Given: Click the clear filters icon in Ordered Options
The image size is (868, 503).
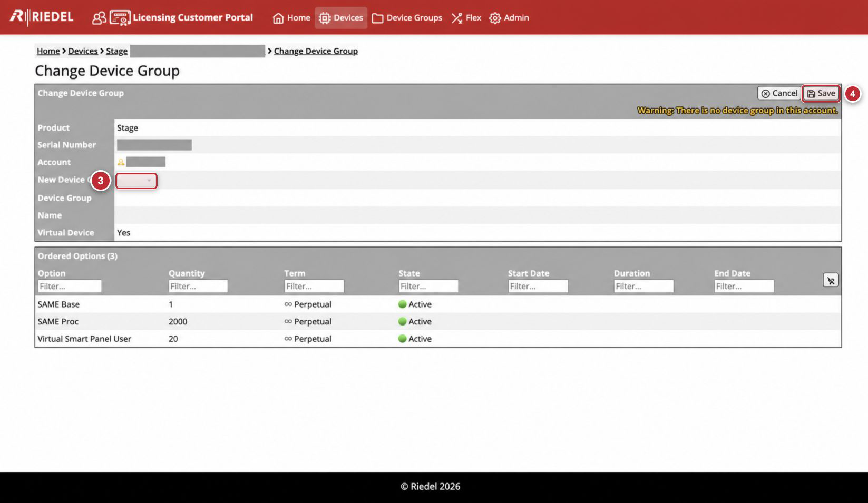Looking at the screenshot, I should [831, 280].
